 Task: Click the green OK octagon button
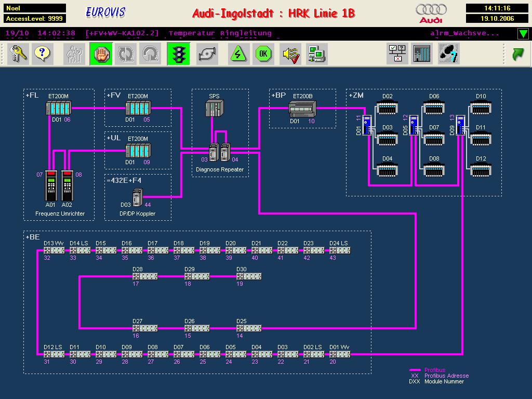point(263,54)
